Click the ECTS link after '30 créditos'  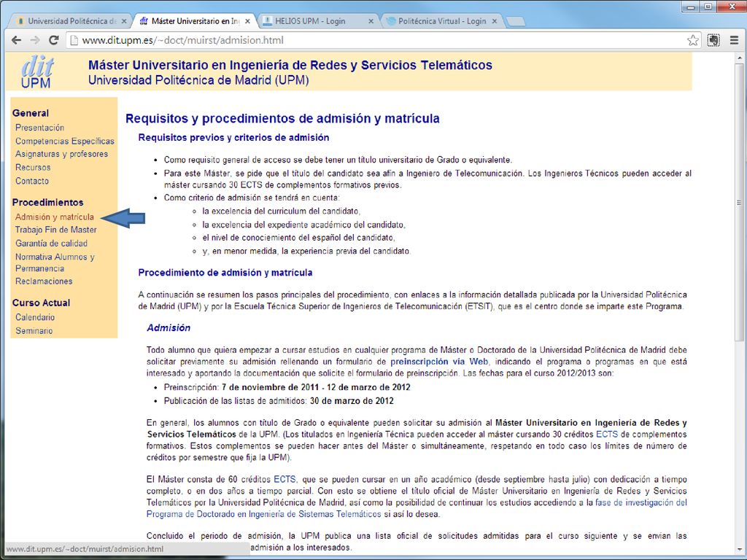(607, 435)
